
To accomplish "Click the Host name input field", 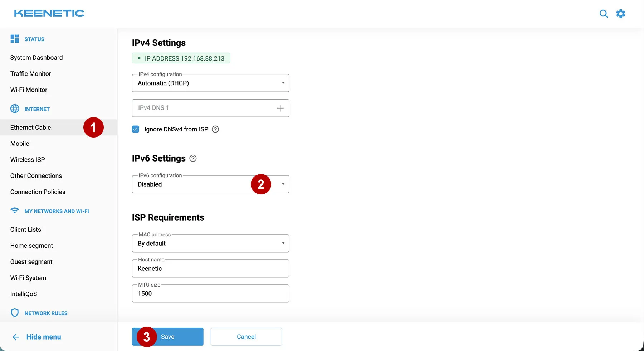I will coord(210,268).
